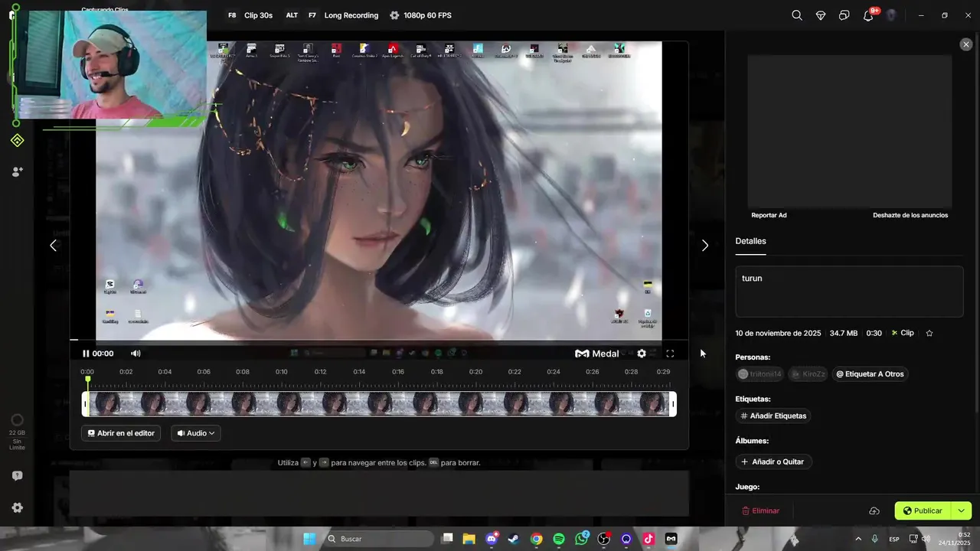Open the chat bubbles icon in top bar
The image size is (980, 551).
click(x=844, y=15)
